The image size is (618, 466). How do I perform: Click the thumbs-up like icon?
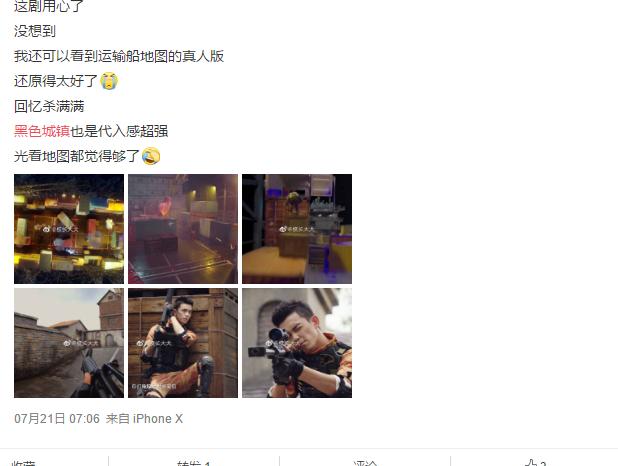coord(531,463)
